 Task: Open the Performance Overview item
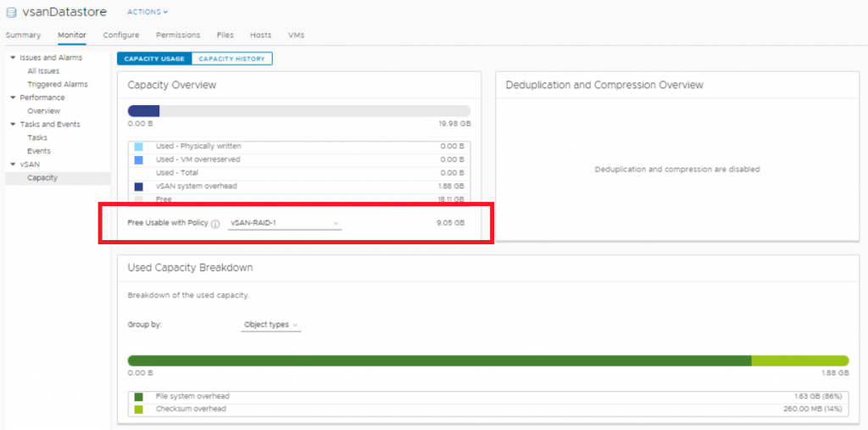pos(44,111)
